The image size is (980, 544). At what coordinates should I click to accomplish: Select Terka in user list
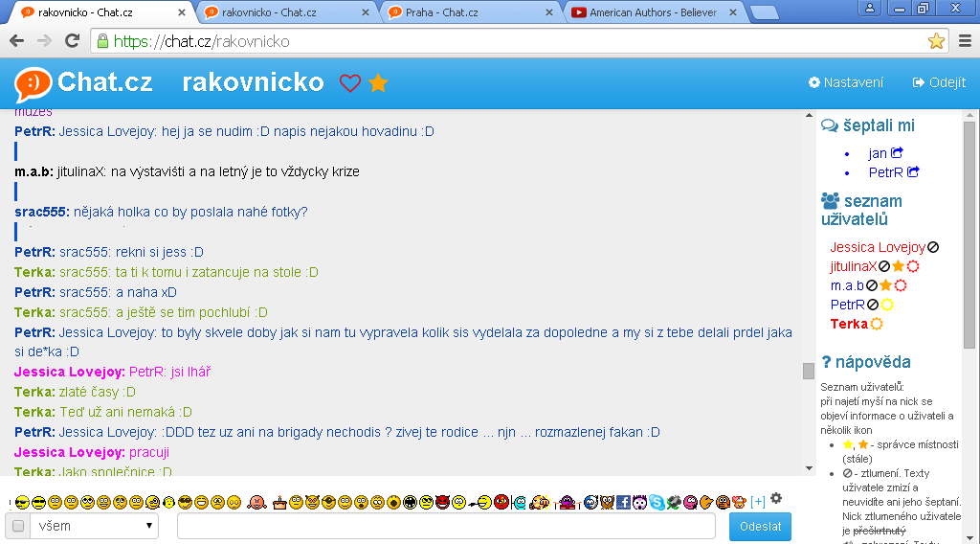[850, 324]
